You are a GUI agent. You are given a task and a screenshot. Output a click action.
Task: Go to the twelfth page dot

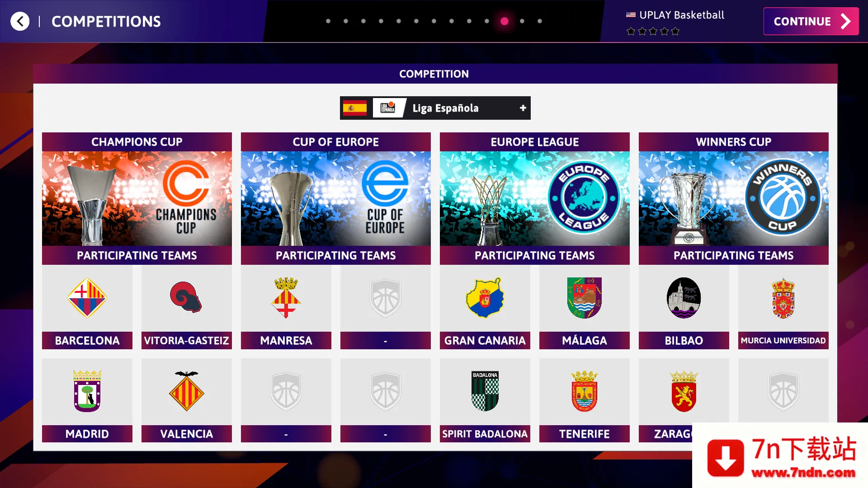point(522,21)
